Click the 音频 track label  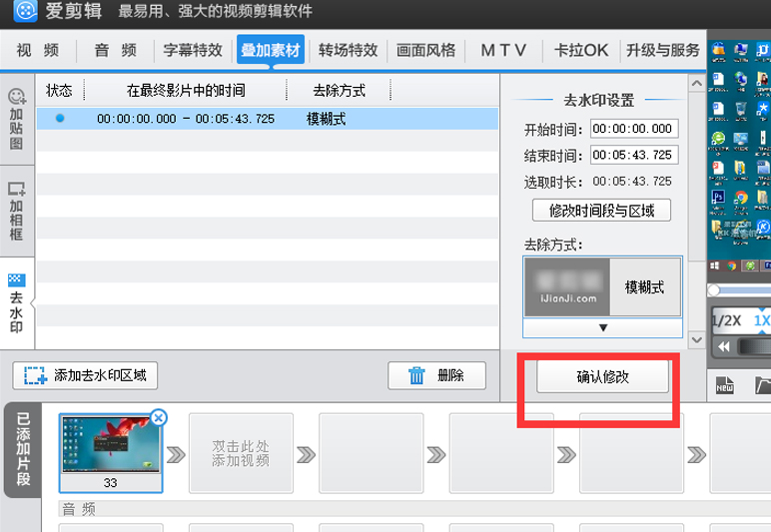tap(79, 509)
